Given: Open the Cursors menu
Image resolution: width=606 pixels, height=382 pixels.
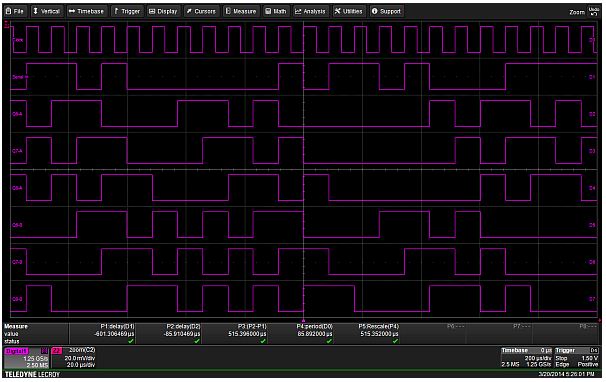Looking at the screenshot, I should click(x=201, y=11).
